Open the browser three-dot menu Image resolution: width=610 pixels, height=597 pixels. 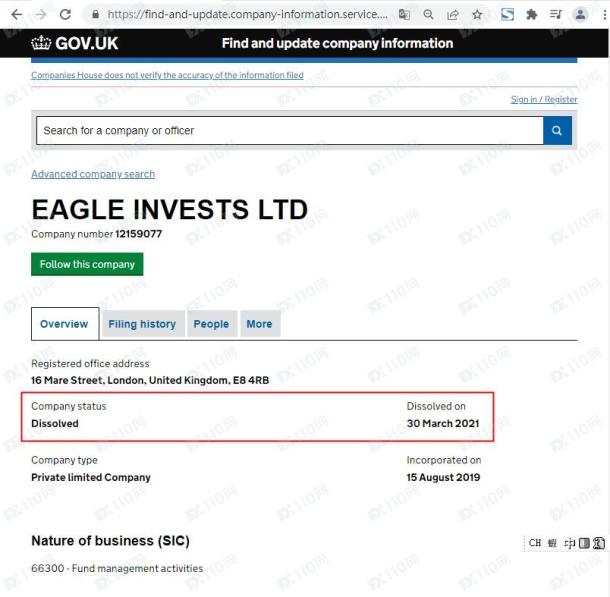604,15
